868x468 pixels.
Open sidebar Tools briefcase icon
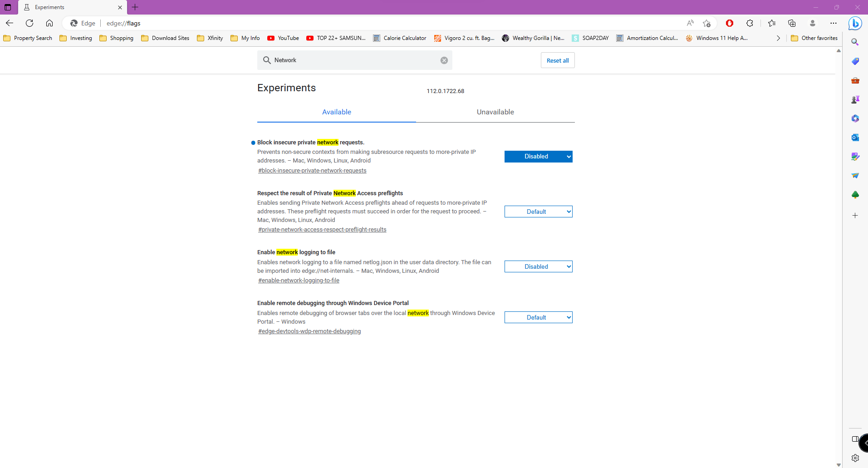[x=855, y=80]
